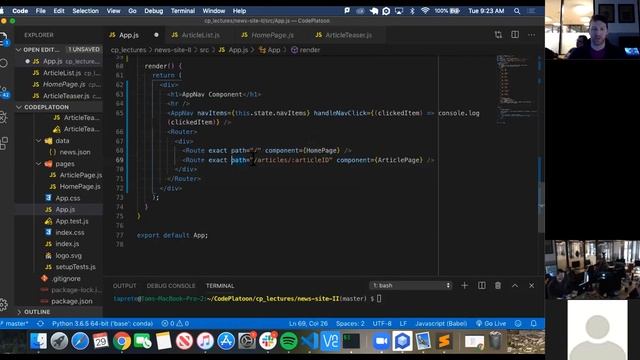Create a new terminal with the plus icon
The height and width of the screenshot is (360, 640).
tap(464, 285)
